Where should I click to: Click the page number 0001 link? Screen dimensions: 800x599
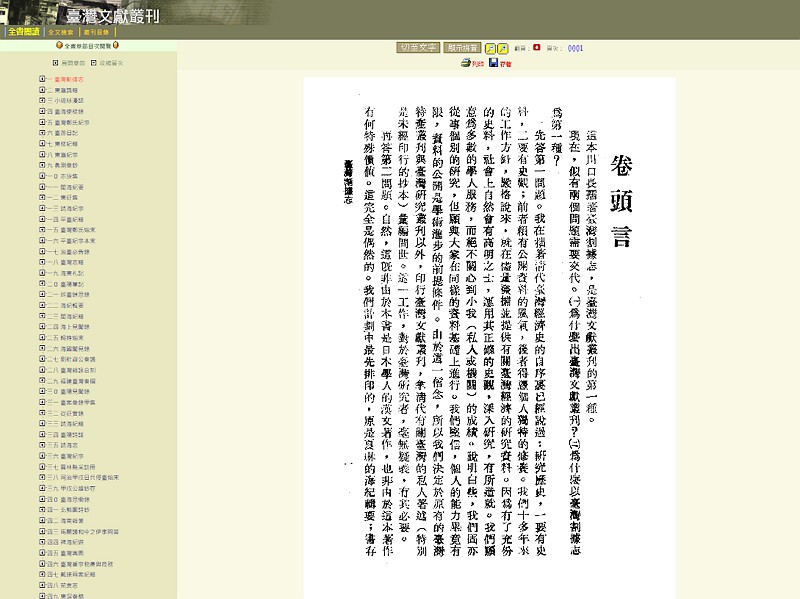click(x=575, y=47)
